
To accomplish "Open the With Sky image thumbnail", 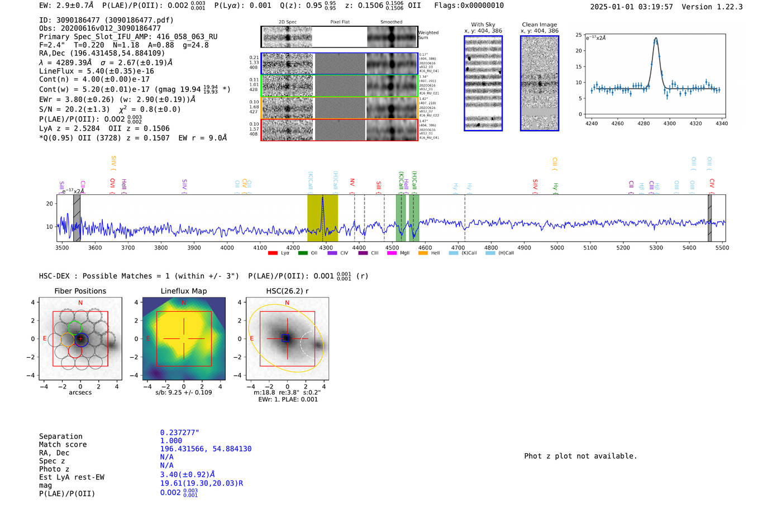I will click(483, 83).
